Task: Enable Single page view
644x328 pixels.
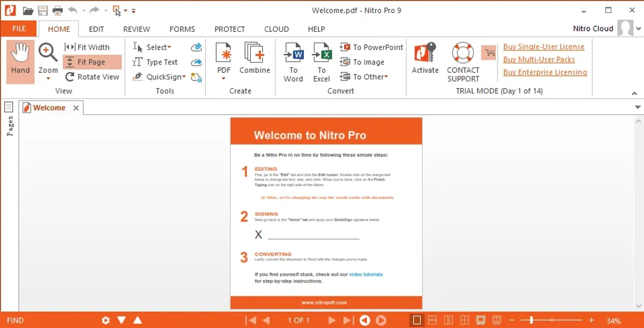Action: [x=417, y=320]
